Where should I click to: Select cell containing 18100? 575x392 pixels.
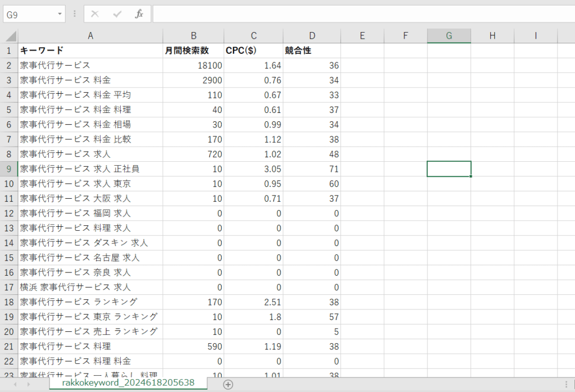[193, 66]
